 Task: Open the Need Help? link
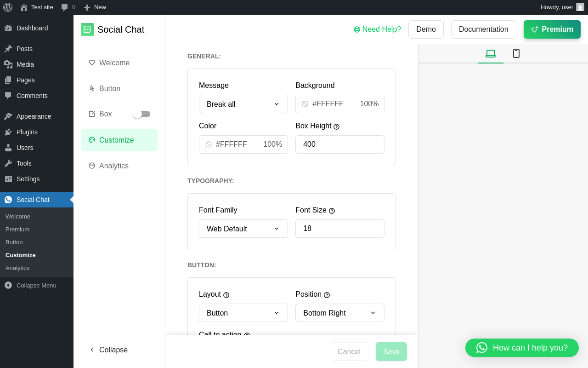point(377,29)
